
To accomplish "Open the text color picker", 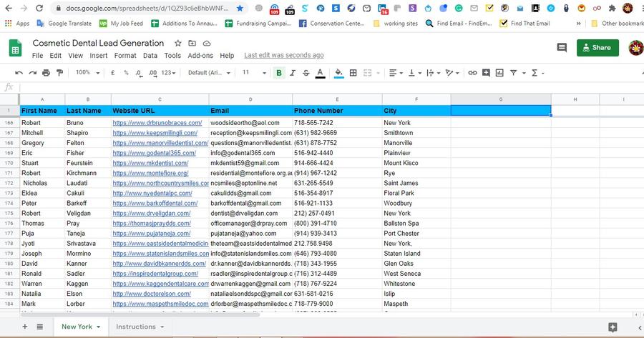I will coord(320,73).
